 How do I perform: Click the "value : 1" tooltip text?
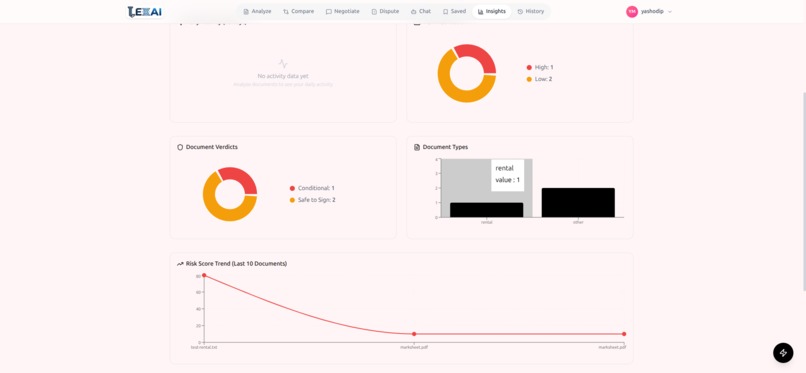[x=507, y=180]
